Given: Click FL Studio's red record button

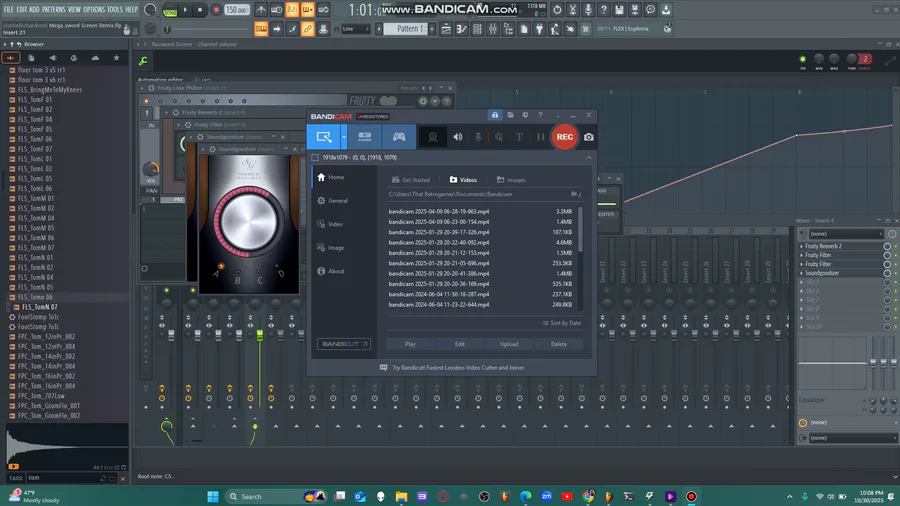Looking at the screenshot, I should click(216, 10).
